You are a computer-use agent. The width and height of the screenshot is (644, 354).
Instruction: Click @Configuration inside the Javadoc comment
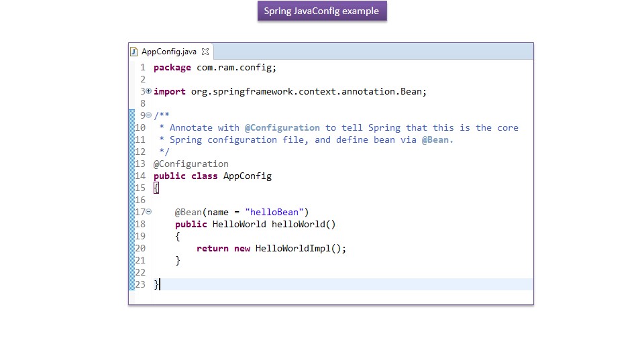282,127
